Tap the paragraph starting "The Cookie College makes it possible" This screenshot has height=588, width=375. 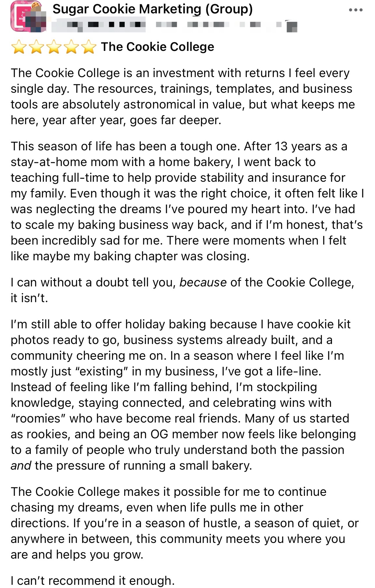pyautogui.click(x=183, y=523)
